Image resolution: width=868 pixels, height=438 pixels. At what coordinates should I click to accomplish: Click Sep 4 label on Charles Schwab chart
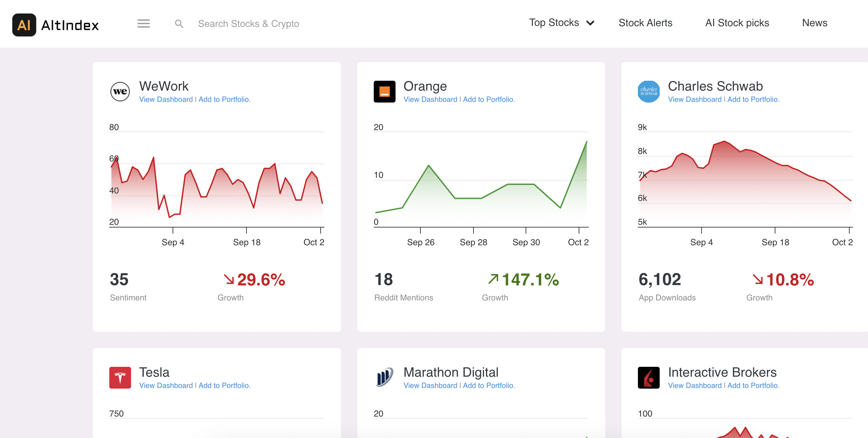tap(702, 242)
